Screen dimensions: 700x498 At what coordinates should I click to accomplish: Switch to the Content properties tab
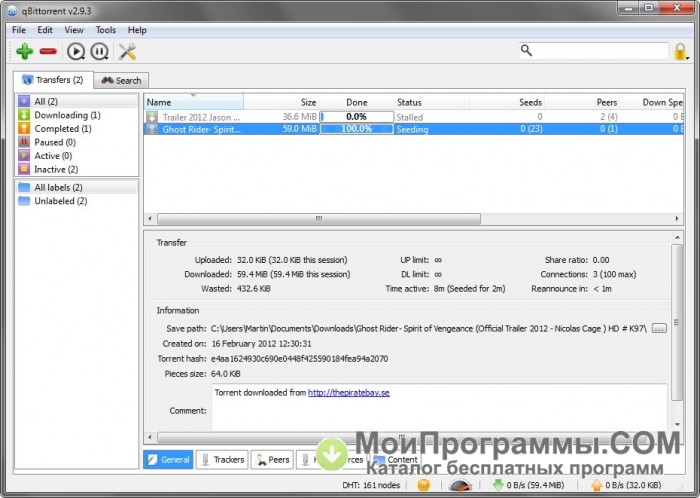point(396,460)
